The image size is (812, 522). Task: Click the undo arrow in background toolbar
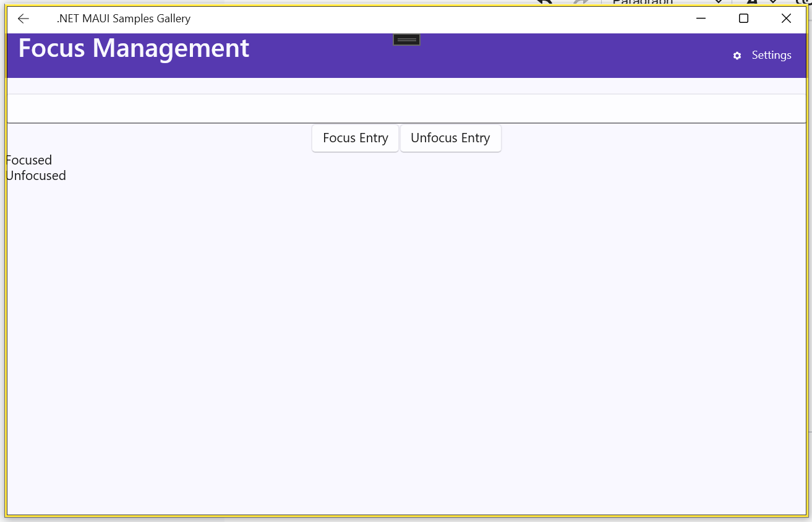(x=545, y=2)
